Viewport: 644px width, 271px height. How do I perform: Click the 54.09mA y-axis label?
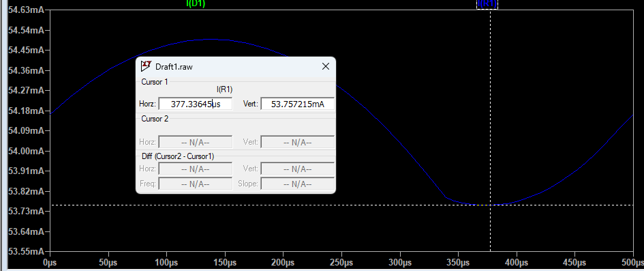pos(27,131)
